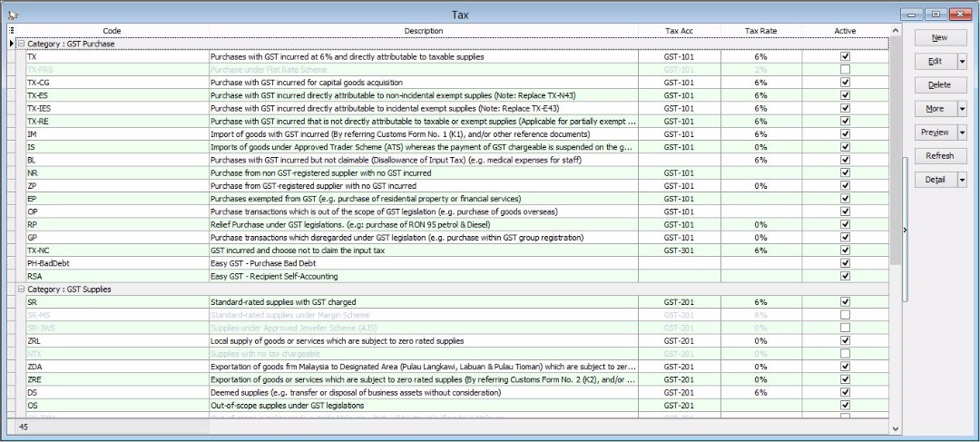This screenshot has height=442, width=980.
Task: Toggle Active checkbox for TX-CG row
Action: pos(846,83)
